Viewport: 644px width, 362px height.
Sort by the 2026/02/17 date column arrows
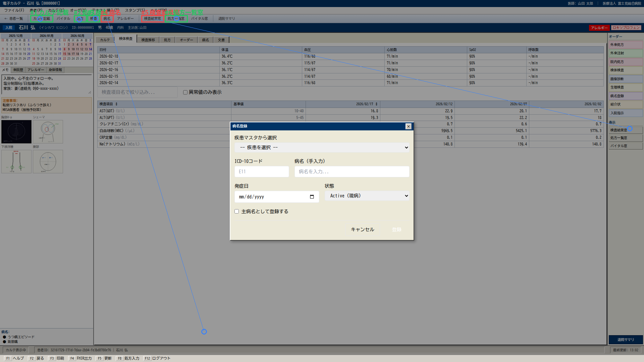click(x=376, y=104)
